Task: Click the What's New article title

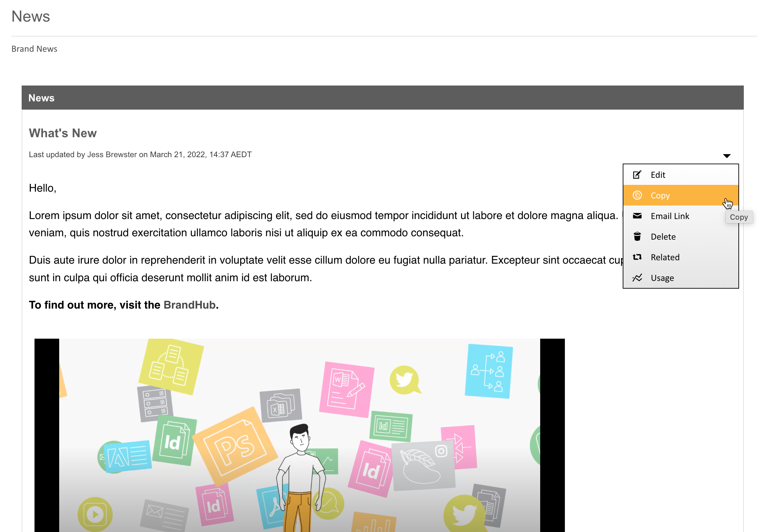Action: tap(63, 133)
